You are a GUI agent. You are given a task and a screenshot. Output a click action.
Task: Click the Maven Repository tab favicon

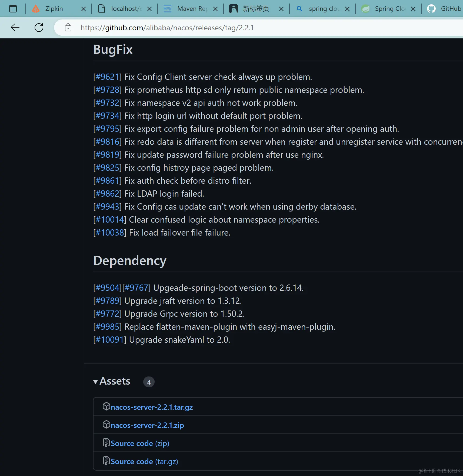168,9
